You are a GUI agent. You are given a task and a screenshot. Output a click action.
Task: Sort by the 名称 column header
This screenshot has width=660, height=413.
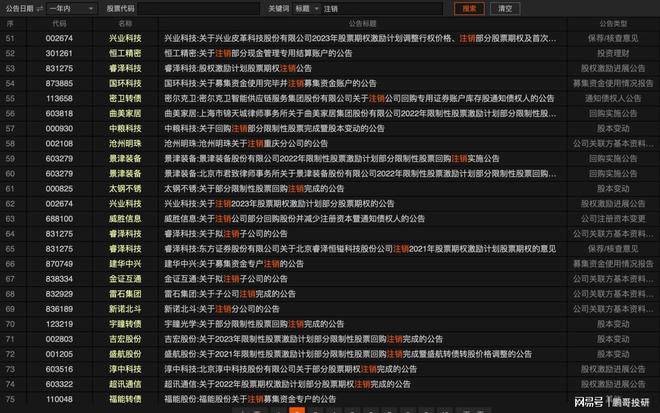click(x=125, y=24)
